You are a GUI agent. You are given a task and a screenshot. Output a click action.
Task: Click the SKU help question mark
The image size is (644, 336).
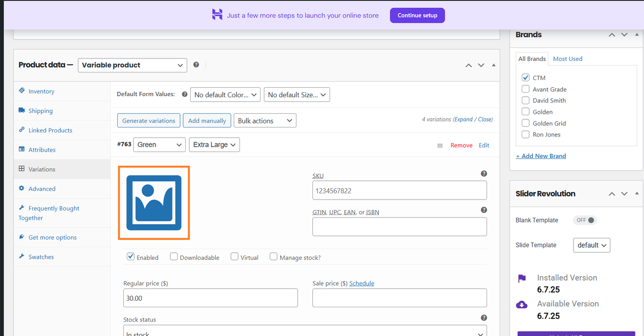tap(484, 174)
